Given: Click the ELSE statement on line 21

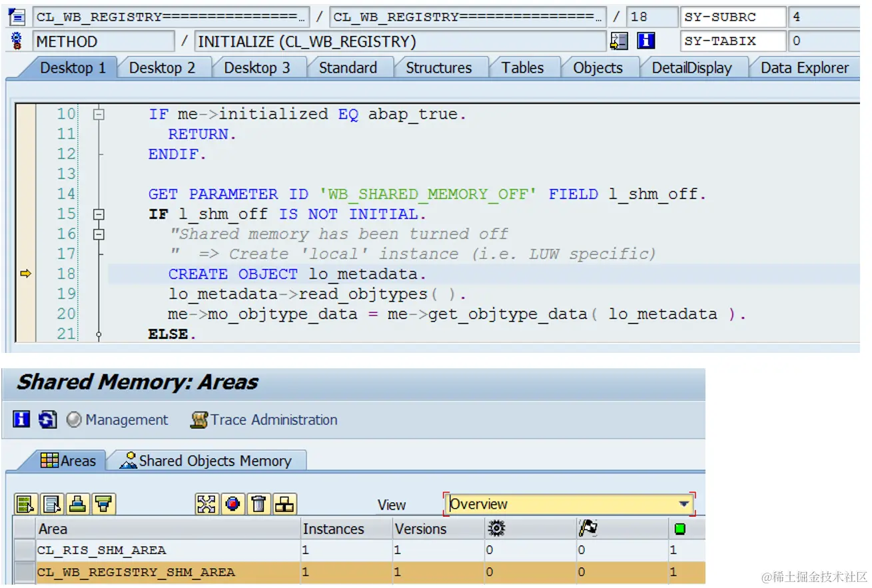Looking at the screenshot, I should pos(173,334).
